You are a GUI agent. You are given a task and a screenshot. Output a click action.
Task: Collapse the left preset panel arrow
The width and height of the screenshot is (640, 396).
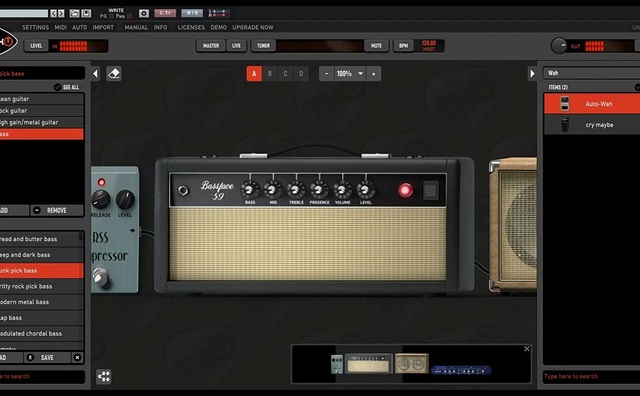tap(96, 74)
